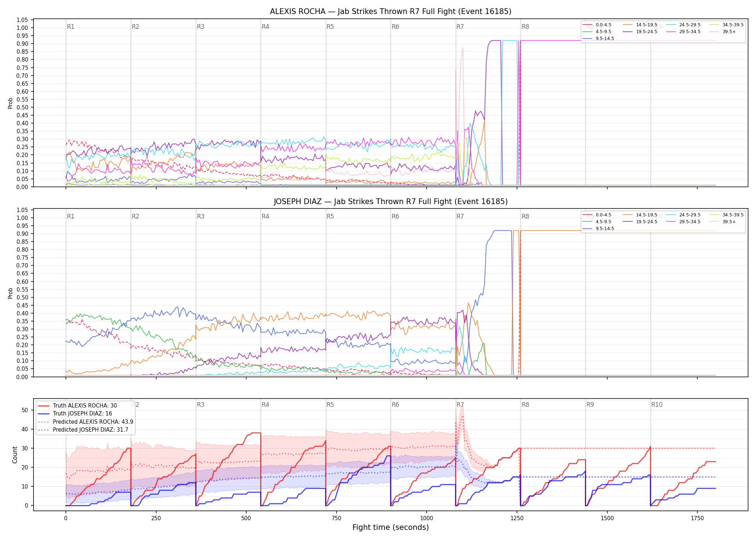Click the JOSEPH DIAZ Jab Strikes chart title
The image size is (756, 540).
[391, 202]
